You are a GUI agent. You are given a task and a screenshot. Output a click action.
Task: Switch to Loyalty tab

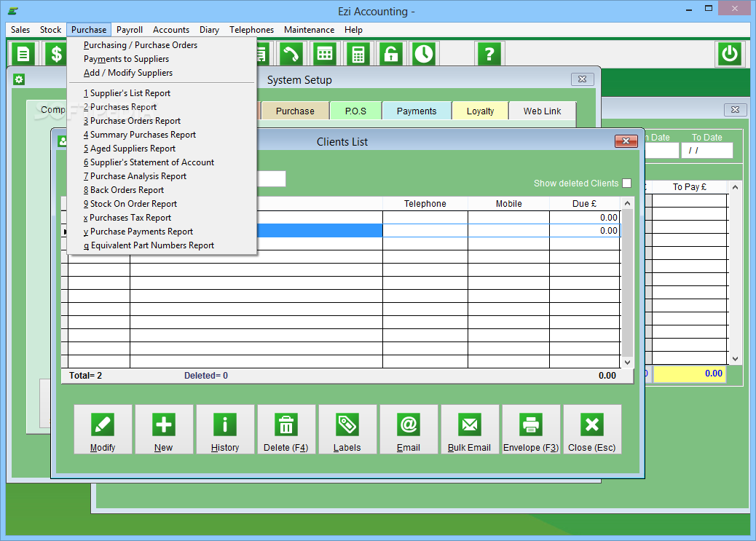coord(480,111)
